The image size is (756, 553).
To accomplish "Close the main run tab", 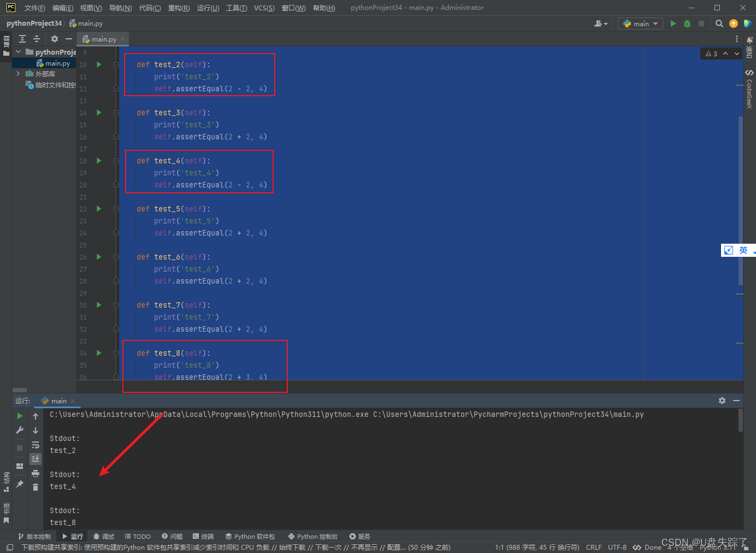I will point(73,401).
